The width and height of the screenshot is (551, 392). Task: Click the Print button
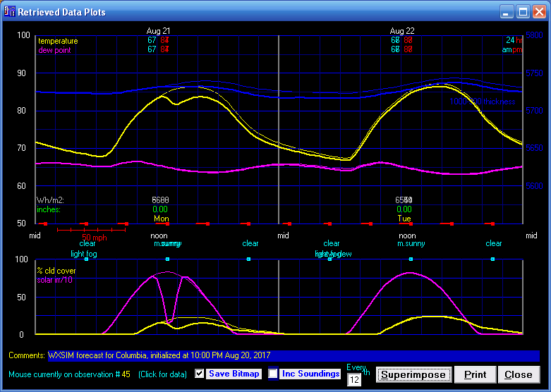pos(474,374)
